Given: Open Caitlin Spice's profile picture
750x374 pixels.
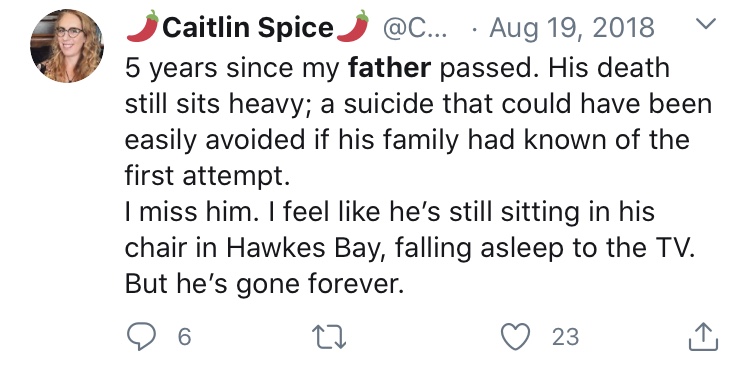Looking at the screenshot, I should tap(66, 46).
